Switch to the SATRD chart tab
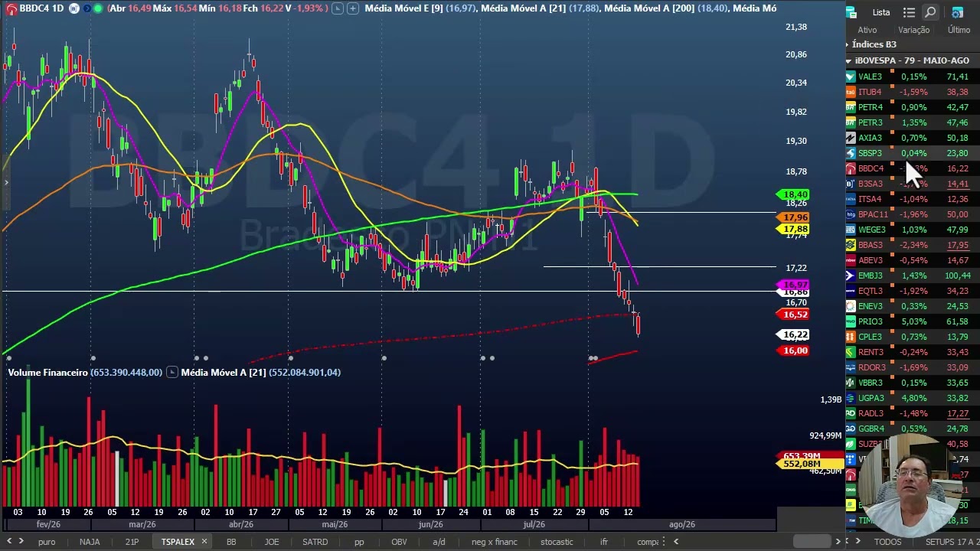The image size is (980, 551). (315, 542)
